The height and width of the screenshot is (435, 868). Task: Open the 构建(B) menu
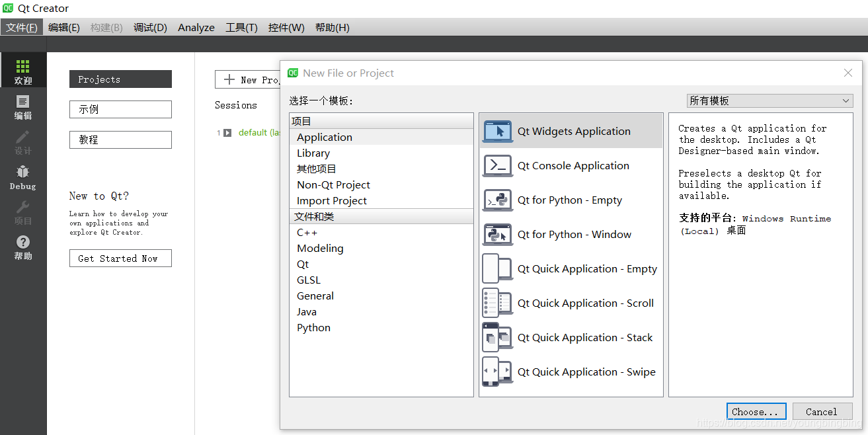coord(106,27)
